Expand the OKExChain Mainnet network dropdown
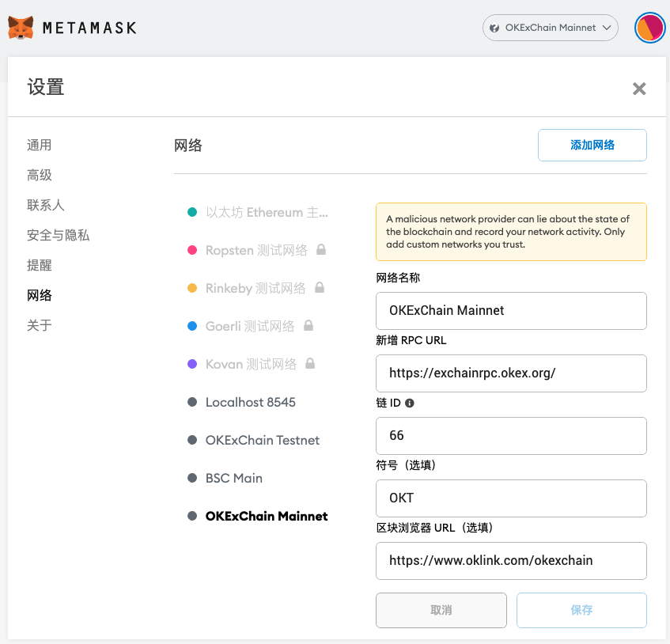This screenshot has width=670, height=644. tap(550, 28)
